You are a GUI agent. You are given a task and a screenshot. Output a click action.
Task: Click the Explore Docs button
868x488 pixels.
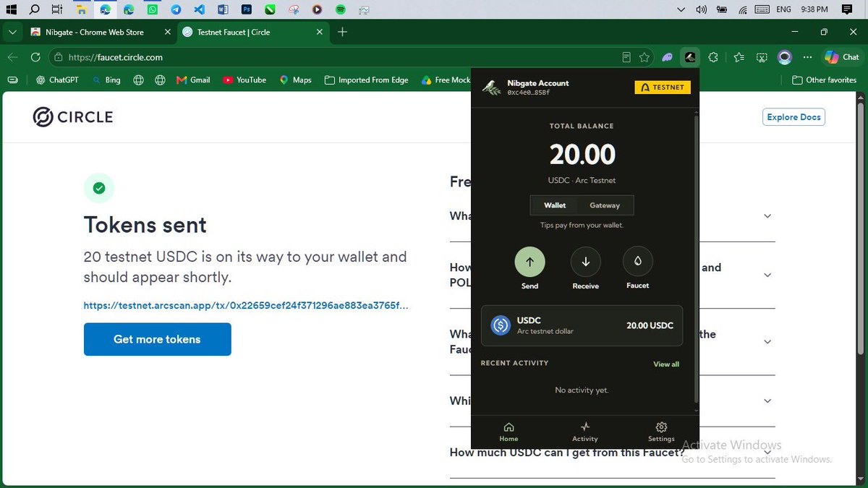click(793, 117)
